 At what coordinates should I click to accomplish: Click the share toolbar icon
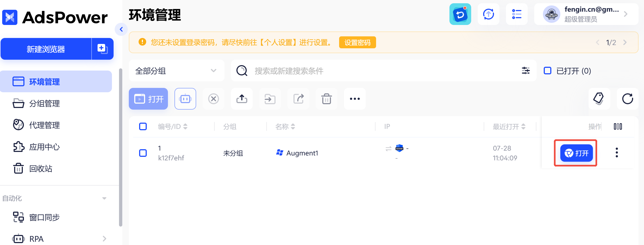coord(298,99)
